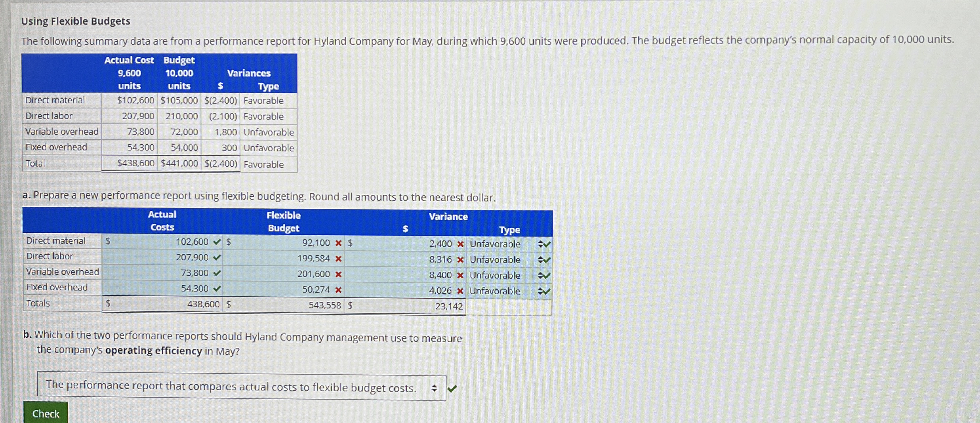Click the red X beside variance 4,026
The image size is (980, 423).
click(x=459, y=291)
